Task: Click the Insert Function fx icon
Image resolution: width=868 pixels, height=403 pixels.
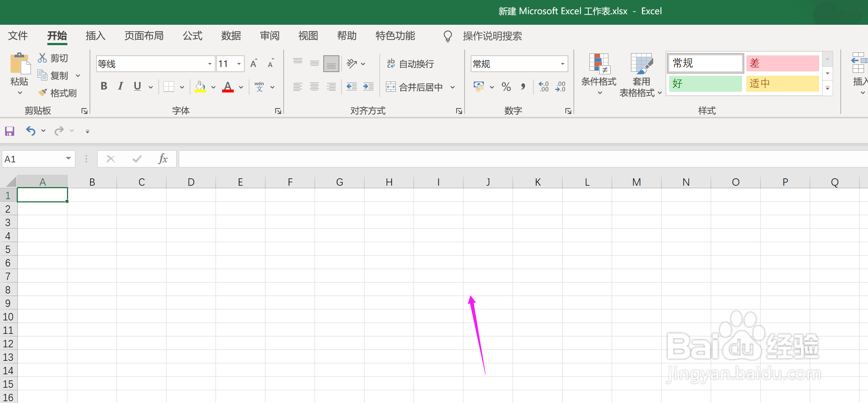Action: [x=163, y=159]
